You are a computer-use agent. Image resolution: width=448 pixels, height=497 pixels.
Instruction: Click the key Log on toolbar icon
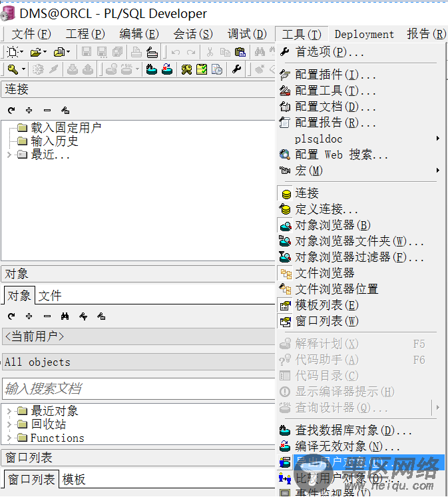[x=13, y=69]
